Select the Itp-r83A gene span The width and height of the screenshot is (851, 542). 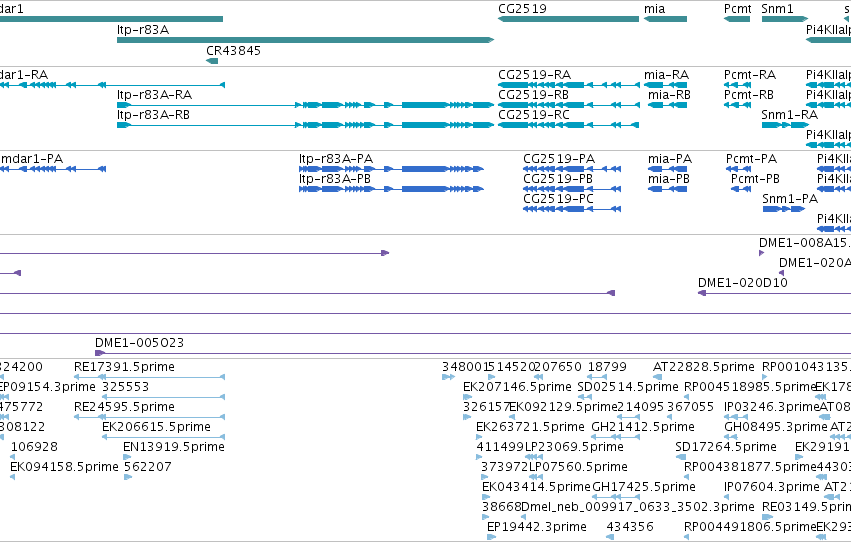pos(306,40)
